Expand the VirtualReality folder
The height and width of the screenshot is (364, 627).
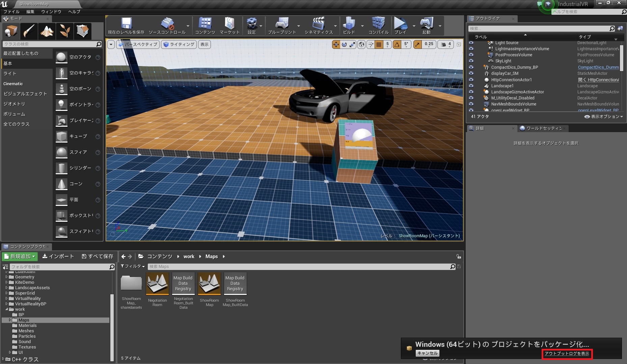pos(6,299)
